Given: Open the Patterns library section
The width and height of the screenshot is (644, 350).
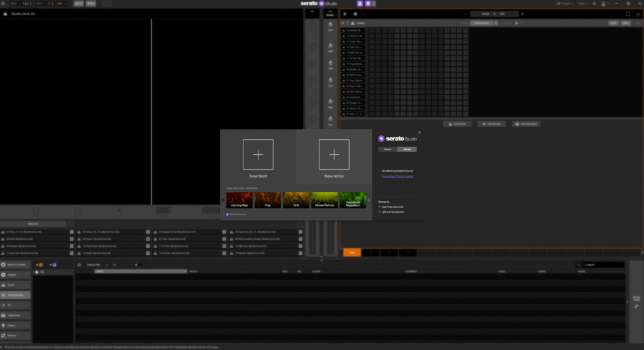Looking at the screenshot, I should coord(15,336).
